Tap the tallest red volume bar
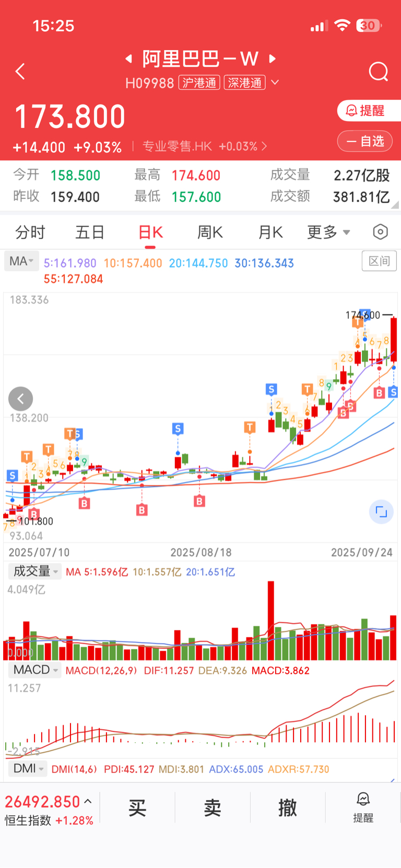 tap(270, 621)
